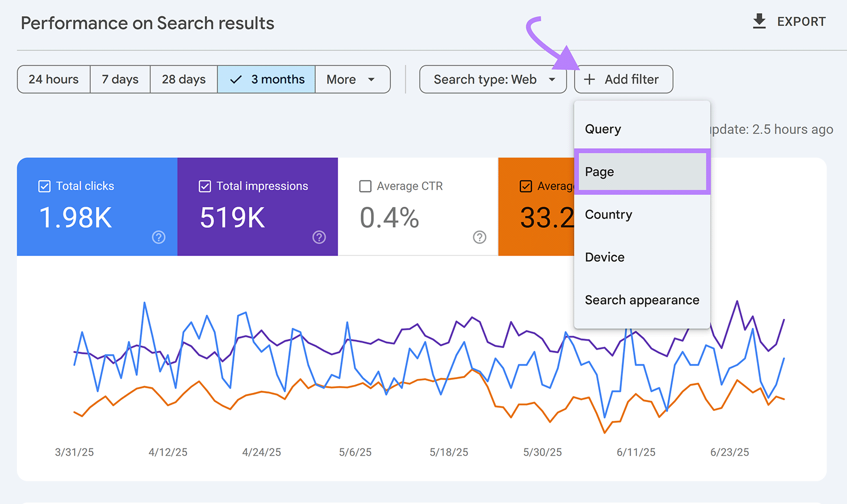Click the help icon on Total impressions card

click(319, 237)
